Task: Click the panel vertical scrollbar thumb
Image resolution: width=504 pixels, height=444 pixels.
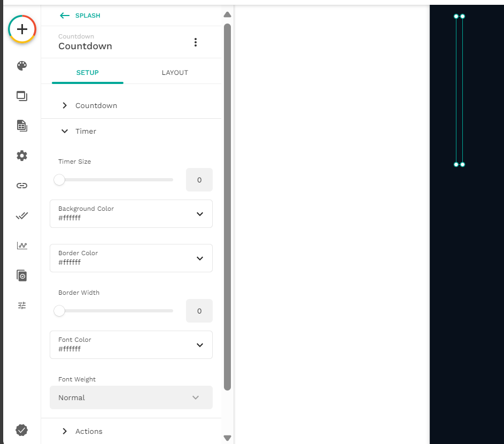Action: pos(227,207)
